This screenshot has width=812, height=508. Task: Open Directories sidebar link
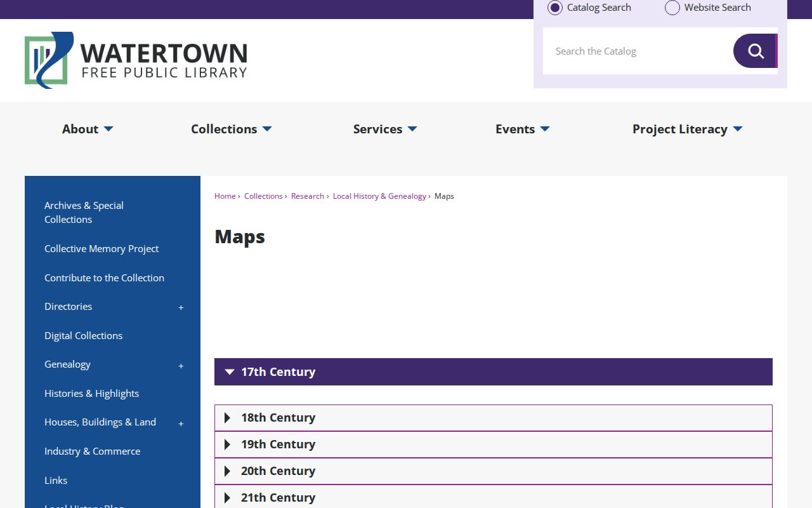68,307
